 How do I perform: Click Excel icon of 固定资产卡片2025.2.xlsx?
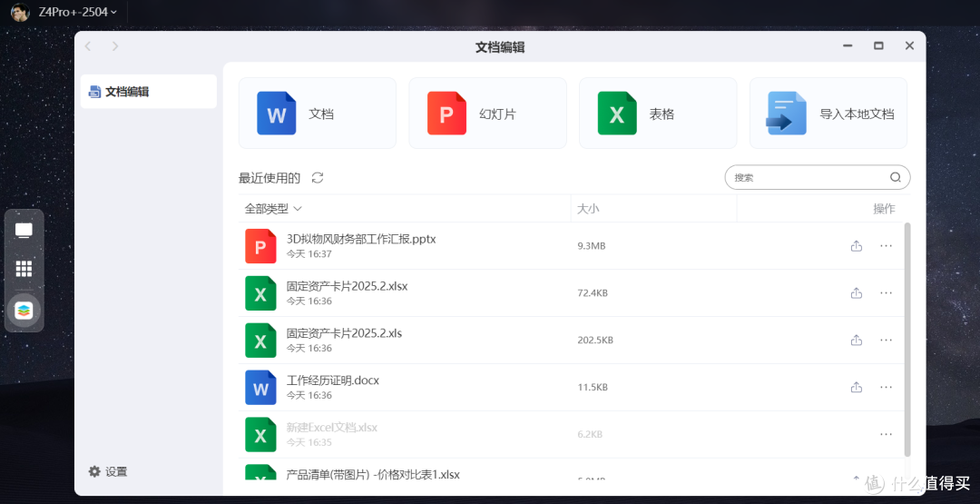pos(260,293)
